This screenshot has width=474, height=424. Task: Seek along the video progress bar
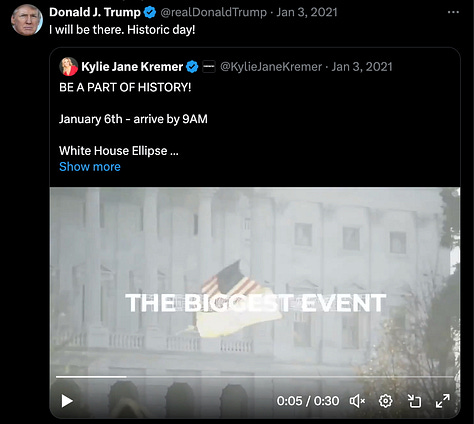(255, 377)
